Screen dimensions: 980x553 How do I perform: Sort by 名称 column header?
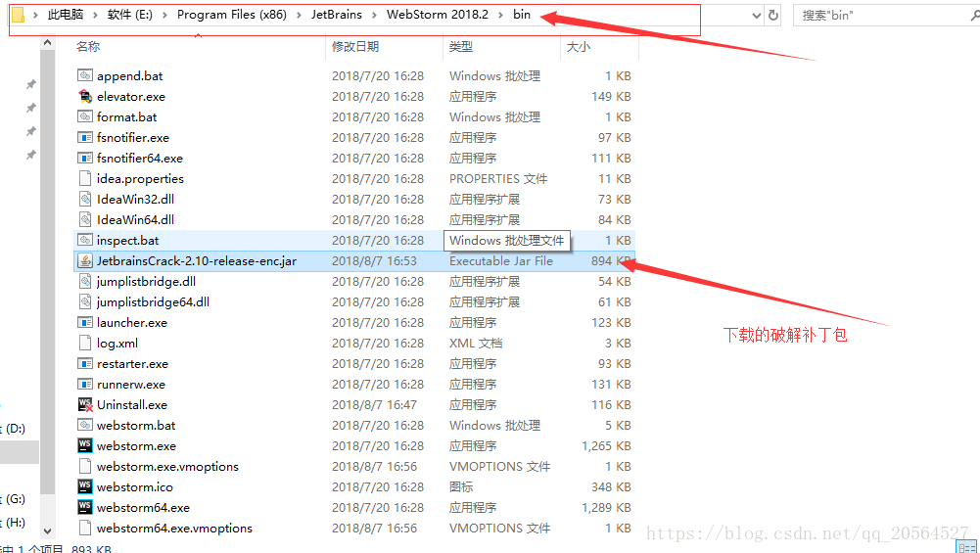point(88,46)
